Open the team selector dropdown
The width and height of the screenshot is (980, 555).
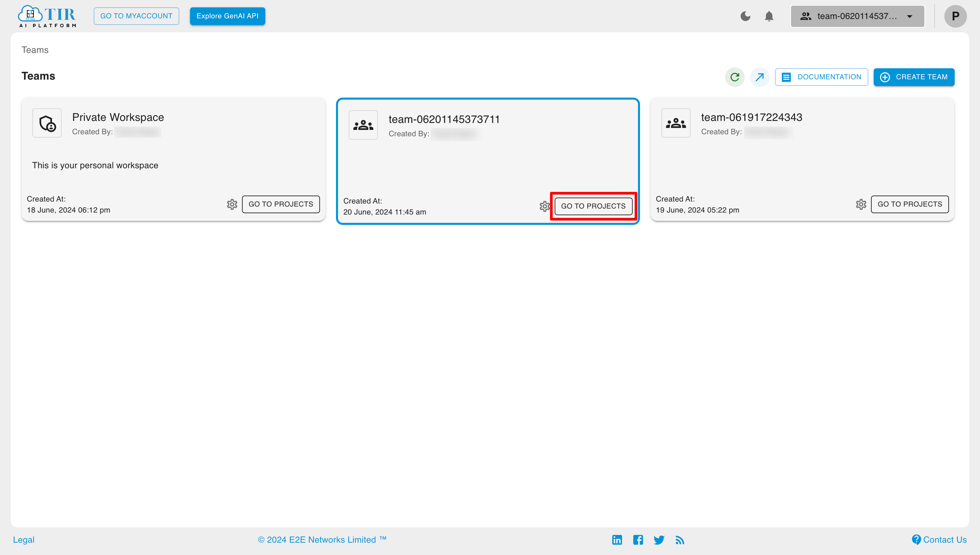point(857,16)
